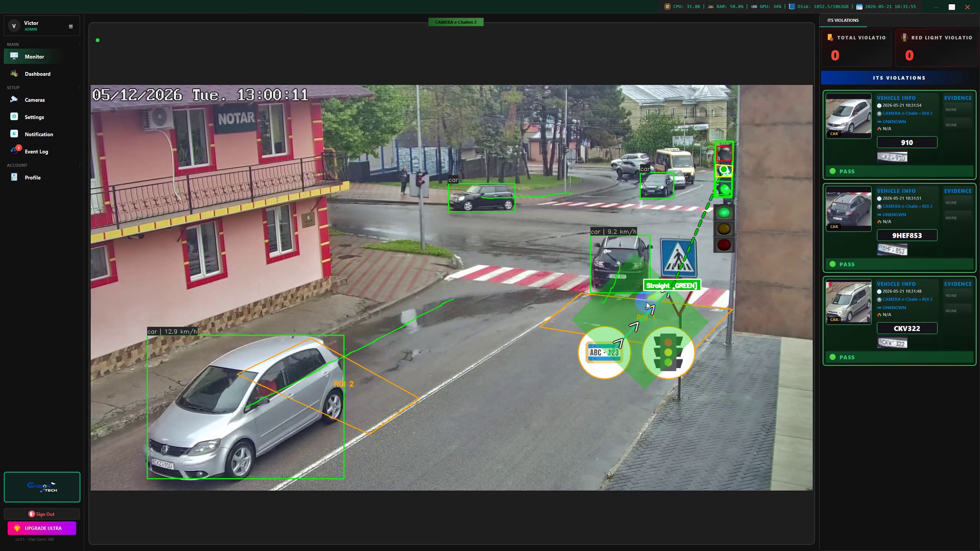Open the Settings gear icon
The width and height of the screenshot is (980, 551).
click(14, 117)
